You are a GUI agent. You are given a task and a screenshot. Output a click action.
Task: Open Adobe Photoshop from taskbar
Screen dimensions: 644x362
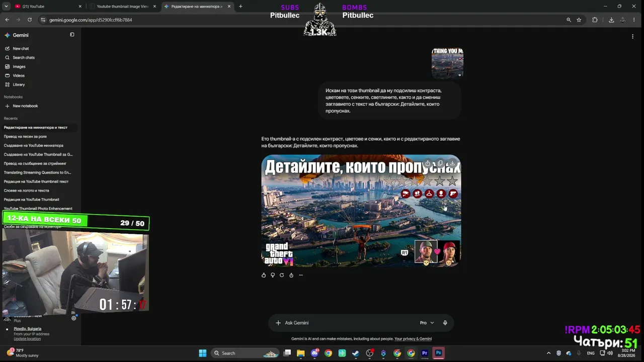[438, 353]
